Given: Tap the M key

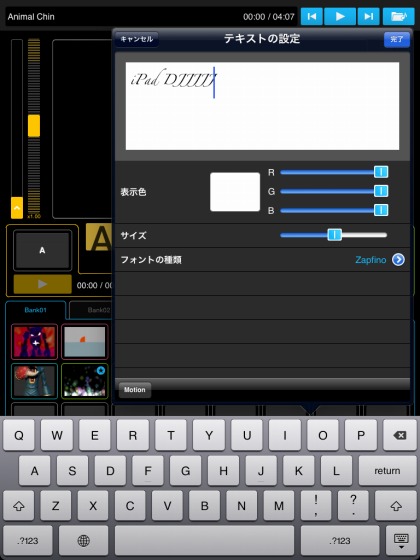Looking at the screenshot, I should click(279, 505).
